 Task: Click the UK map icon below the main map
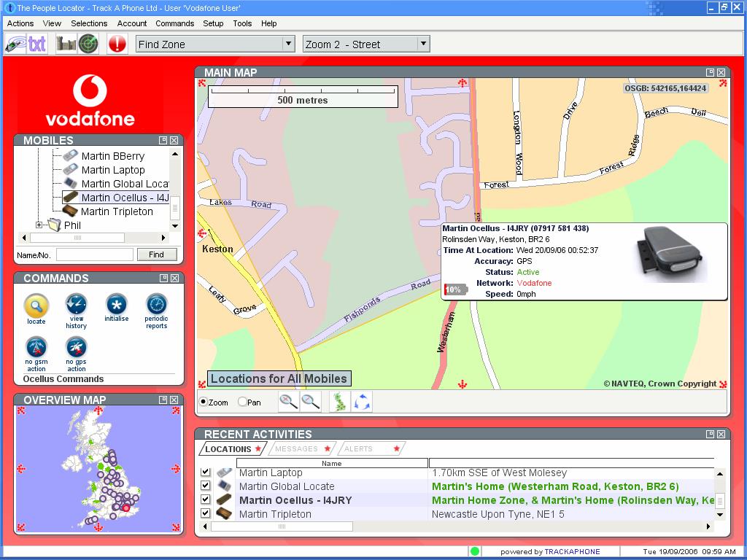click(340, 402)
